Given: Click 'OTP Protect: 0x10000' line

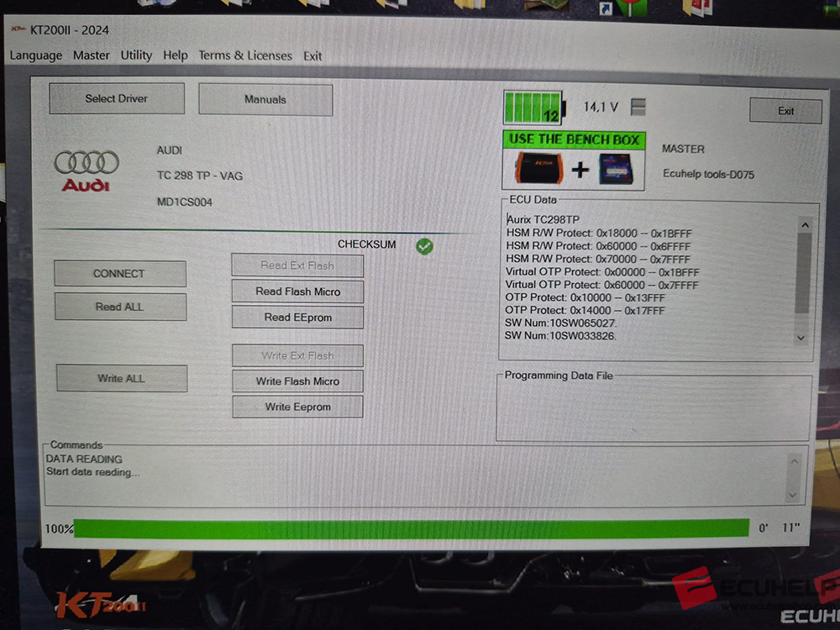Looking at the screenshot, I should (x=585, y=297).
